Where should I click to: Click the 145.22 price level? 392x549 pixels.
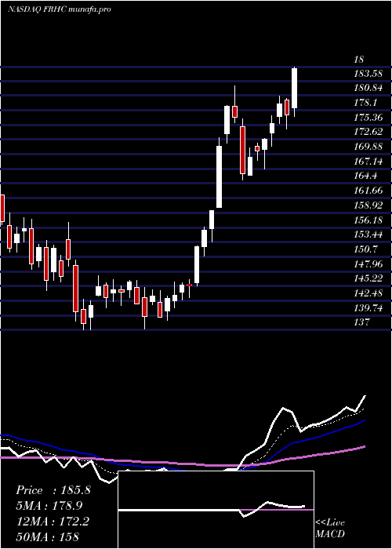point(368,278)
